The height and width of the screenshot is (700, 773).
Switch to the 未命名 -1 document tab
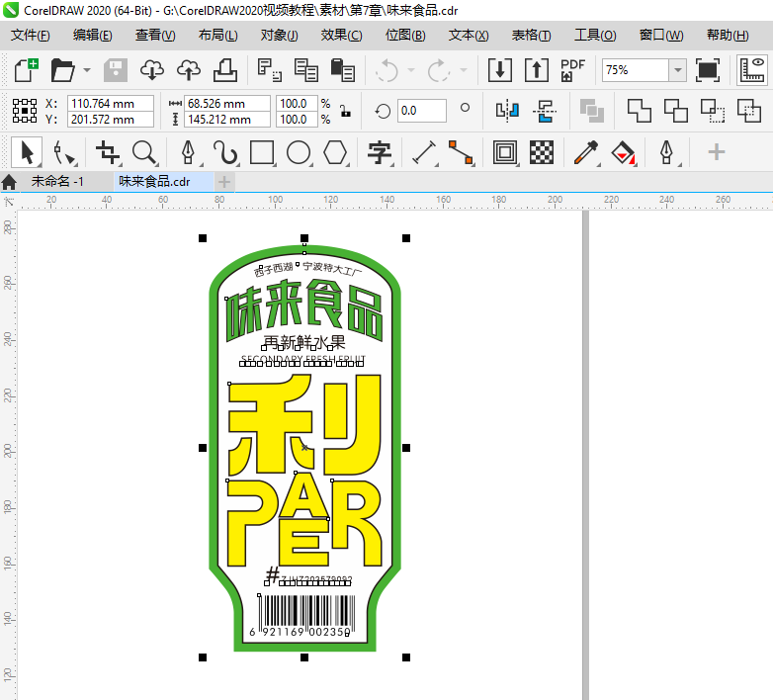(57, 181)
